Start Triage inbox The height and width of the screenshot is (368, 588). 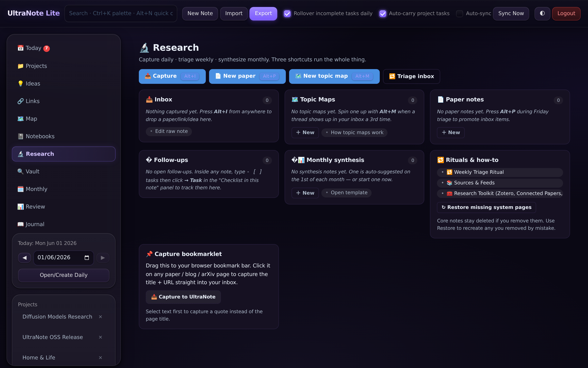coord(411,76)
